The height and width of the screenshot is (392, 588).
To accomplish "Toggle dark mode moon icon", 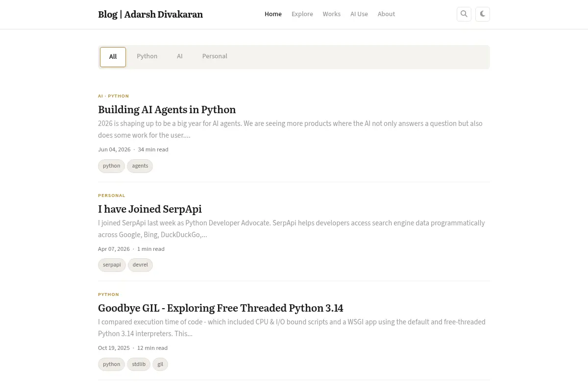I will [x=483, y=14].
